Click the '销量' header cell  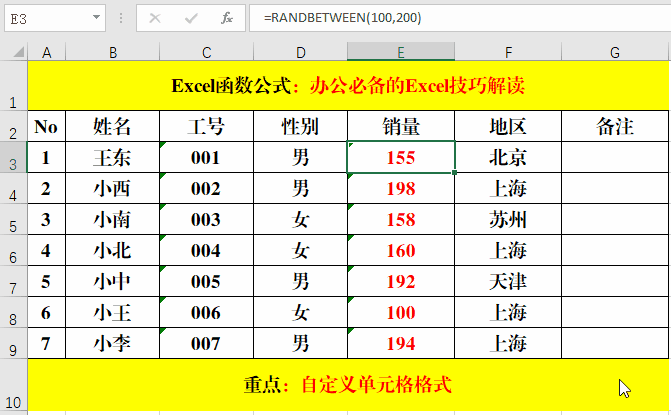coord(401,126)
